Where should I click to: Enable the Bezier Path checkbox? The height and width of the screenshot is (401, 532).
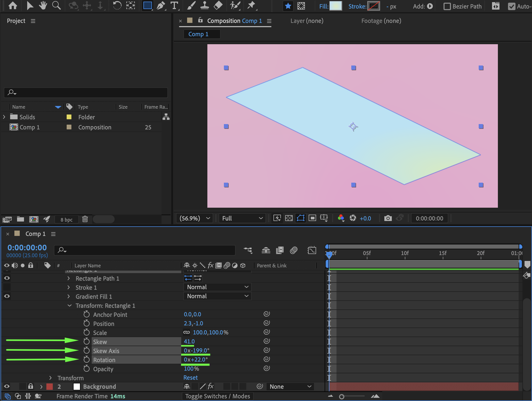[x=447, y=6]
